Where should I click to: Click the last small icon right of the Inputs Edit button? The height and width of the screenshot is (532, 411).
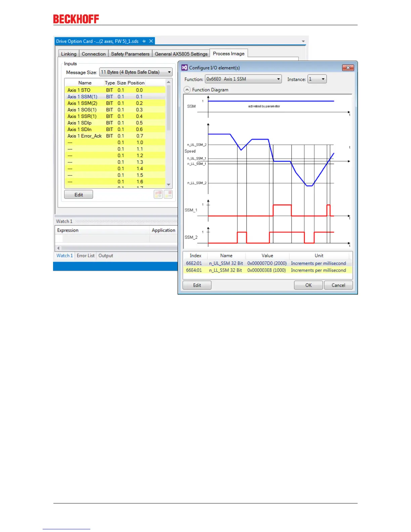(168, 194)
